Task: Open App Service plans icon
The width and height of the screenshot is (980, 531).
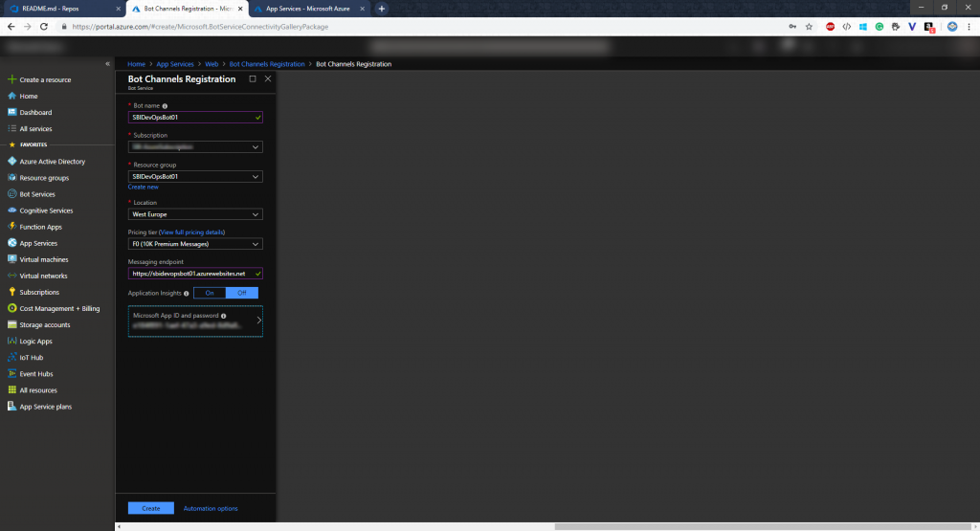Action: pos(11,406)
